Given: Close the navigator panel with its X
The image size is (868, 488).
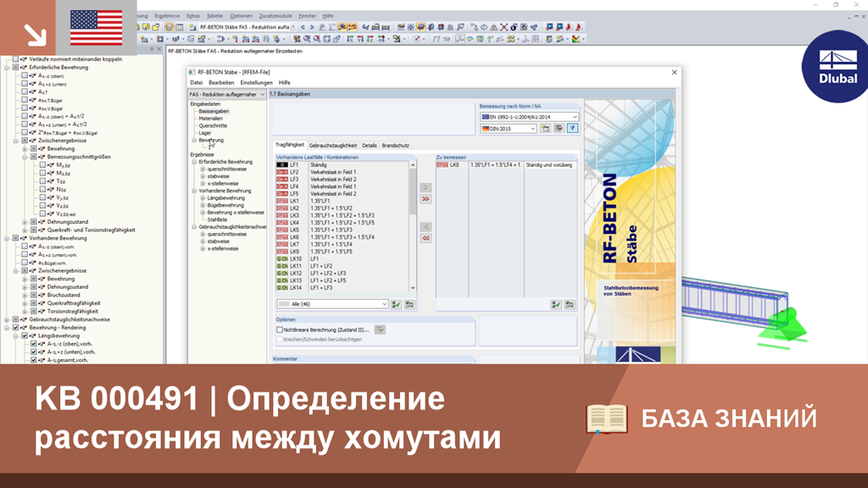Looking at the screenshot, I should [x=159, y=49].
